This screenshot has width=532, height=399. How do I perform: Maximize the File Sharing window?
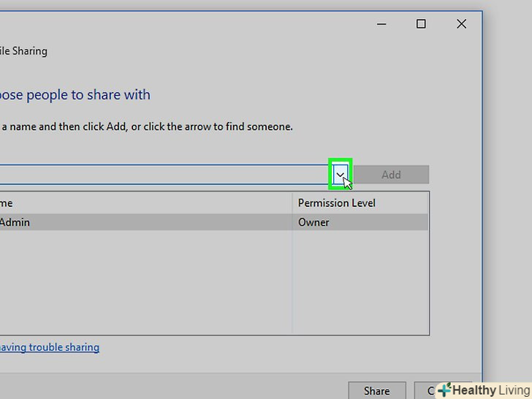pos(421,24)
